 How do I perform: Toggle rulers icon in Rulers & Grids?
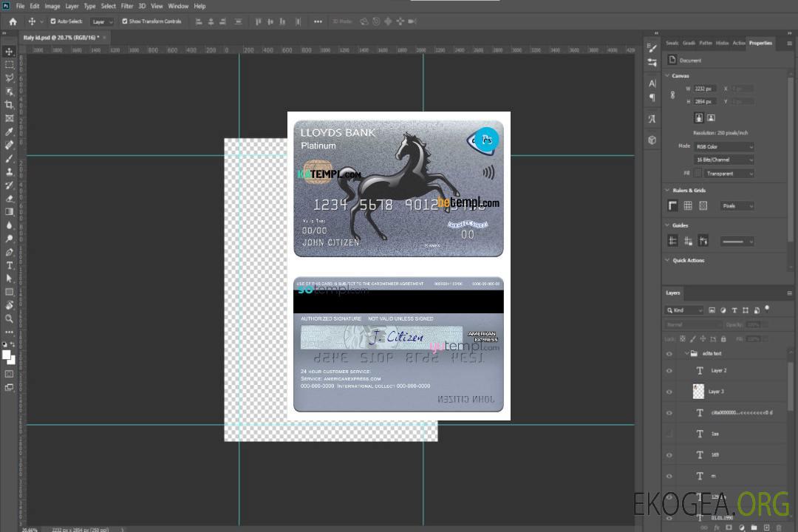click(673, 205)
